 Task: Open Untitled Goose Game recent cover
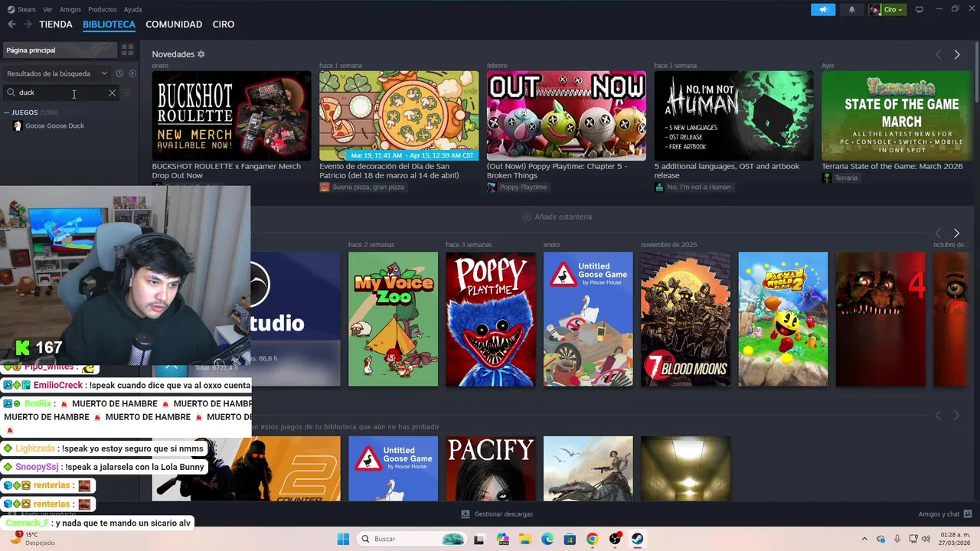point(588,319)
